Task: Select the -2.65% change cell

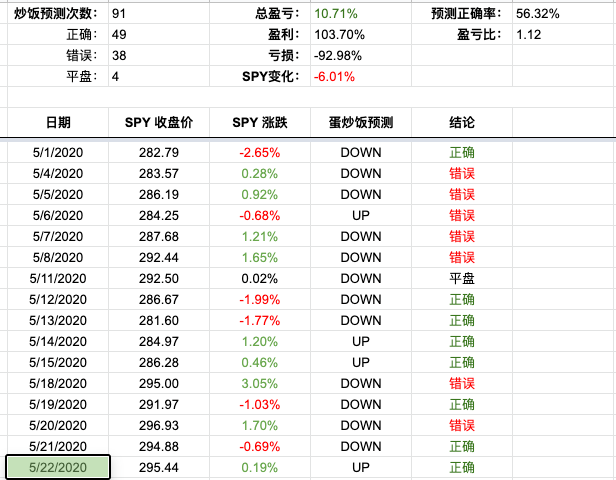Action: [x=260, y=152]
